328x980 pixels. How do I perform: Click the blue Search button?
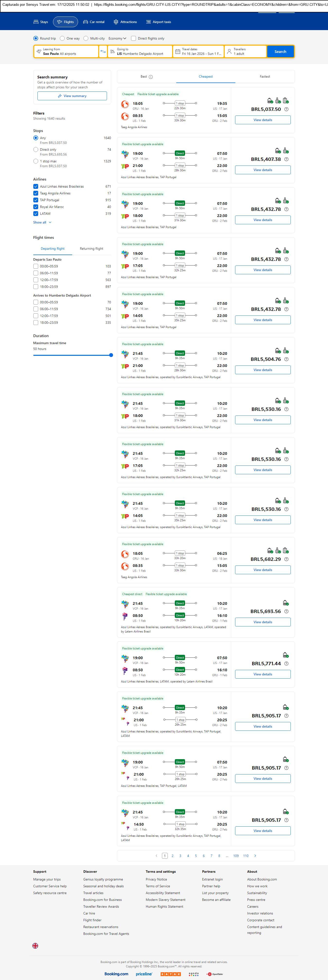click(x=280, y=52)
